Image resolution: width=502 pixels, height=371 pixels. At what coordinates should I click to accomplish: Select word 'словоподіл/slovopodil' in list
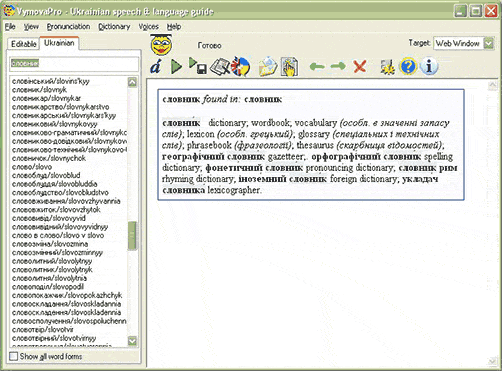click(x=48, y=287)
